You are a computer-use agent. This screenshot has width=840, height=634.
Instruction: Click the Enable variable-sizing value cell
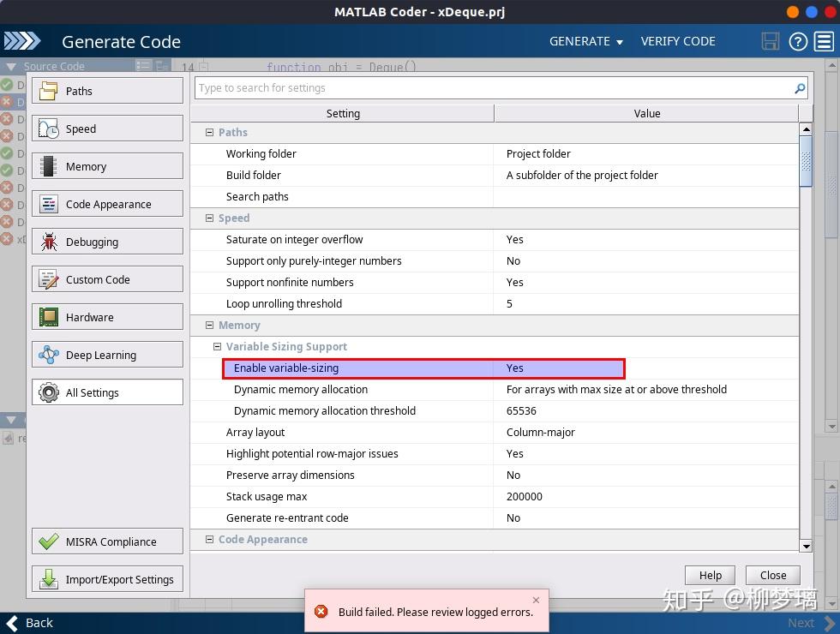pyautogui.click(x=559, y=368)
